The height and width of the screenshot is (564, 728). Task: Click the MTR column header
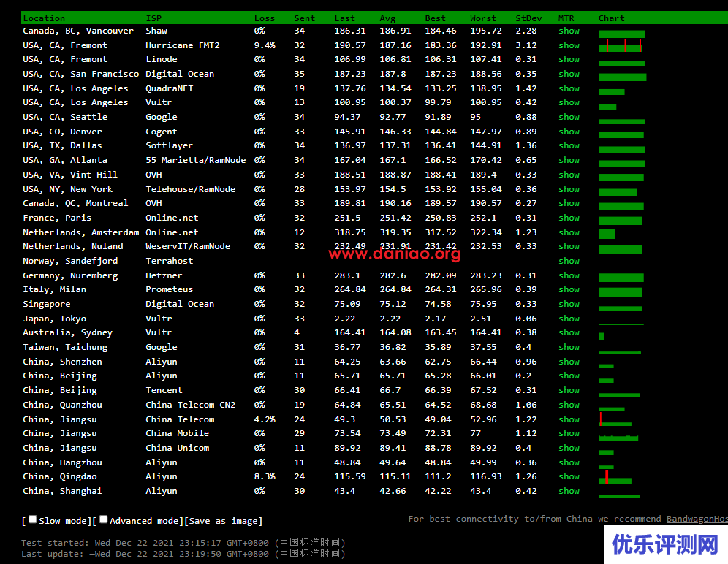tap(566, 18)
